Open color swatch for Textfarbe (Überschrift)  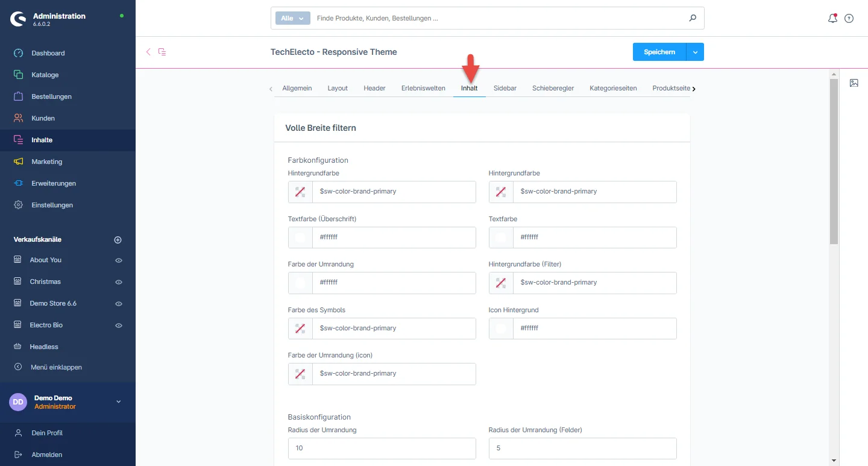coord(300,238)
